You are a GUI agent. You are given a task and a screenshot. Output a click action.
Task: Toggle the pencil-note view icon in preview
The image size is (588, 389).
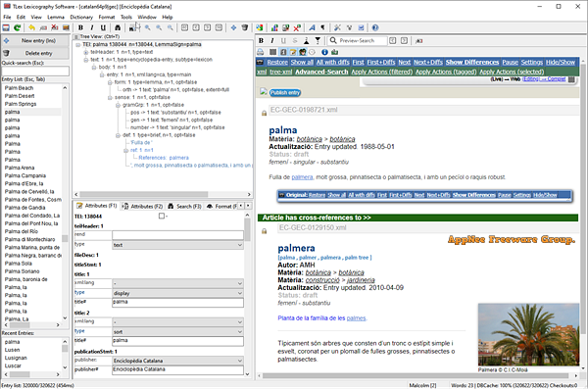click(x=293, y=52)
